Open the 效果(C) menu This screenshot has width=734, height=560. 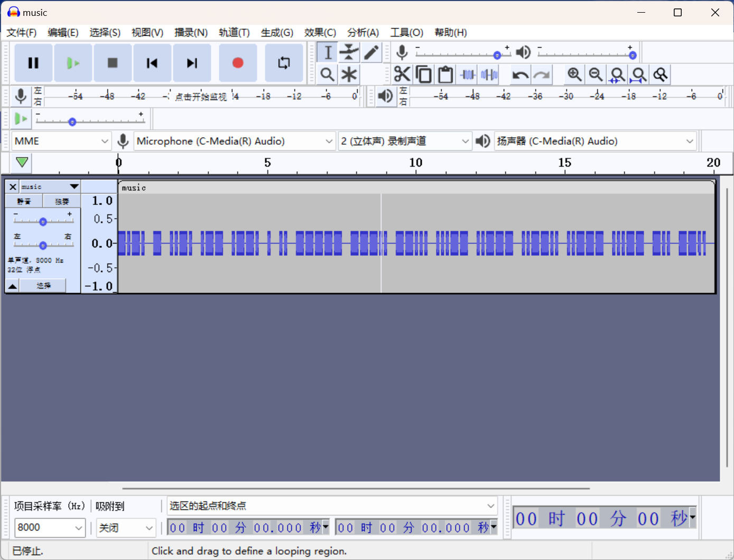click(x=320, y=33)
